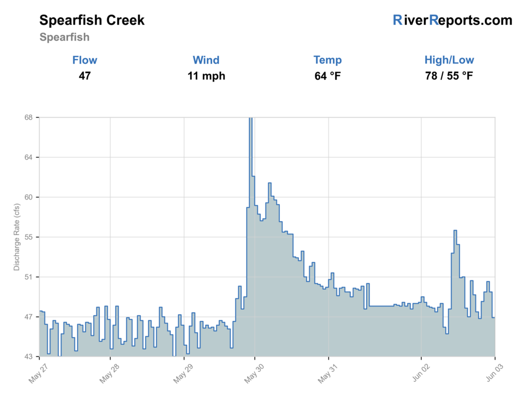Click the Discharge Rate (cfs) axis label
This screenshot has height=399, width=532.
(17, 237)
